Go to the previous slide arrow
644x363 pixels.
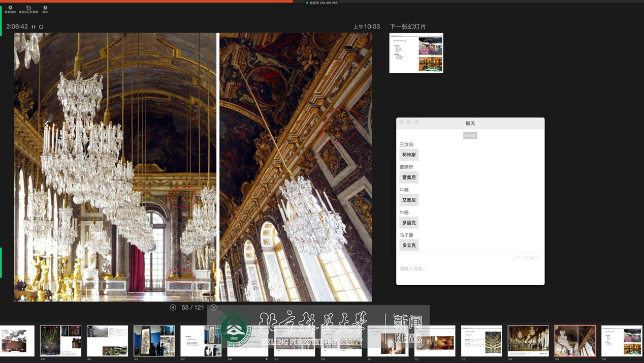173,308
